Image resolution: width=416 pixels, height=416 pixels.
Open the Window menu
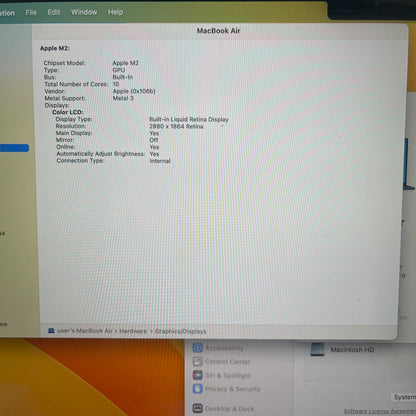click(x=84, y=12)
